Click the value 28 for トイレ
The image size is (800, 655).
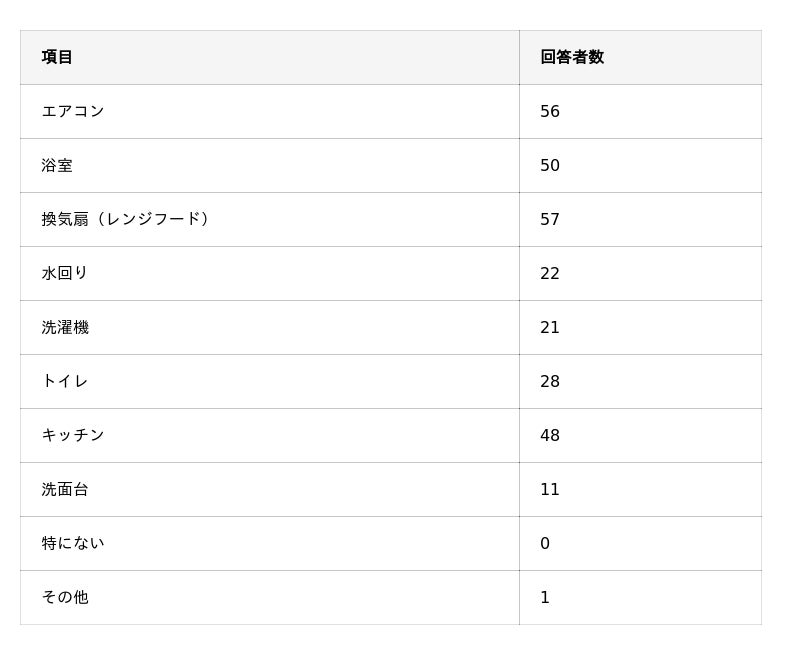[x=550, y=381]
